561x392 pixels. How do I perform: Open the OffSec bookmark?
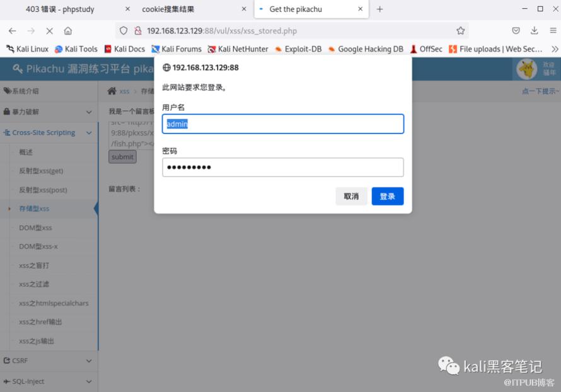tap(425, 49)
